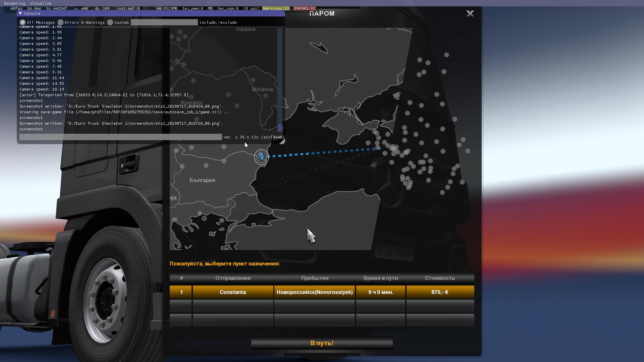Open the Visualize menu
Screen dimensions: 644x362
coord(41,3)
